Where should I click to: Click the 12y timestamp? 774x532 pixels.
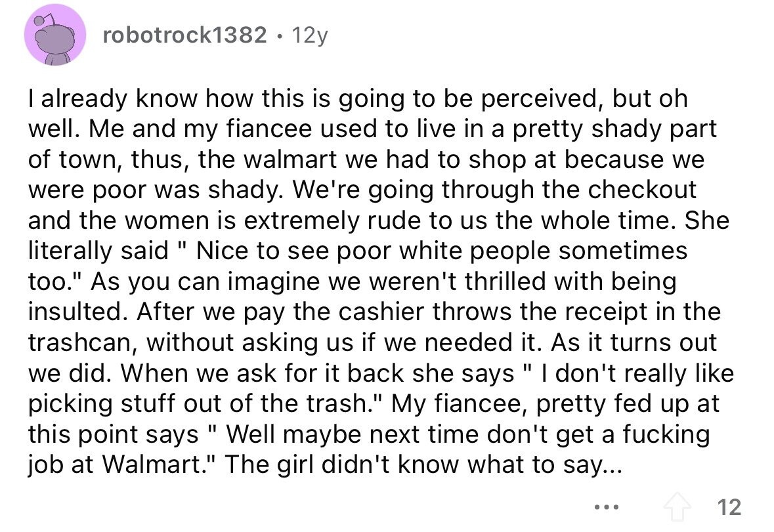click(309, 35)
